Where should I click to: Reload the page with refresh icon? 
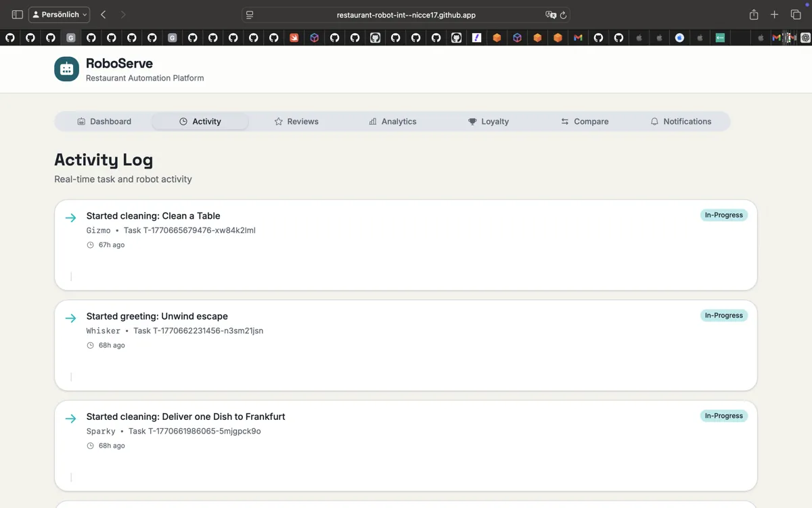pyautogui.click(x=563, y=15)
